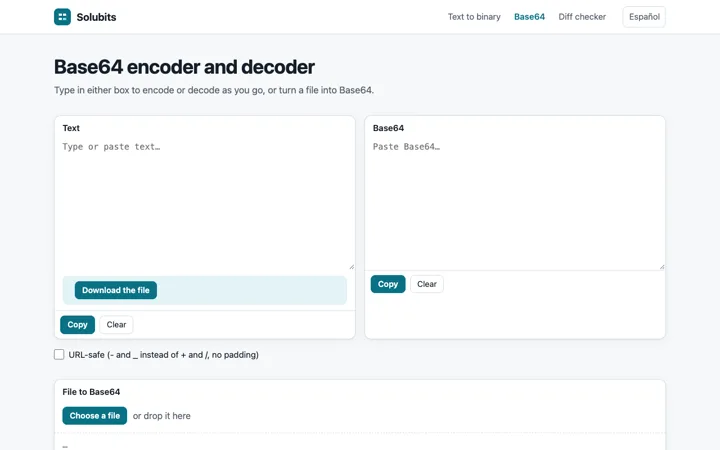Focus the Base64 paste area
This screenshot has width=720, height=450.
tap(515, 204)
